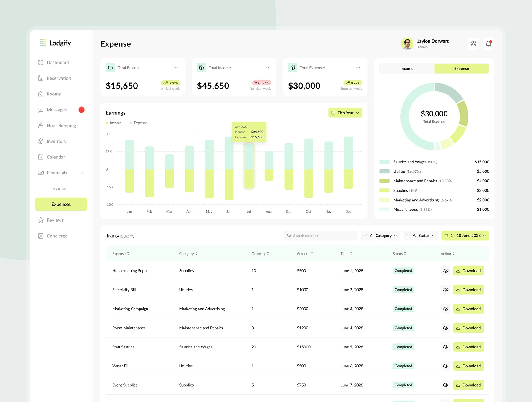This screenshot has width=532, height=402.
Task: View Marketing Campaign transaction eye icon
Action: click(x=446, y=309)
